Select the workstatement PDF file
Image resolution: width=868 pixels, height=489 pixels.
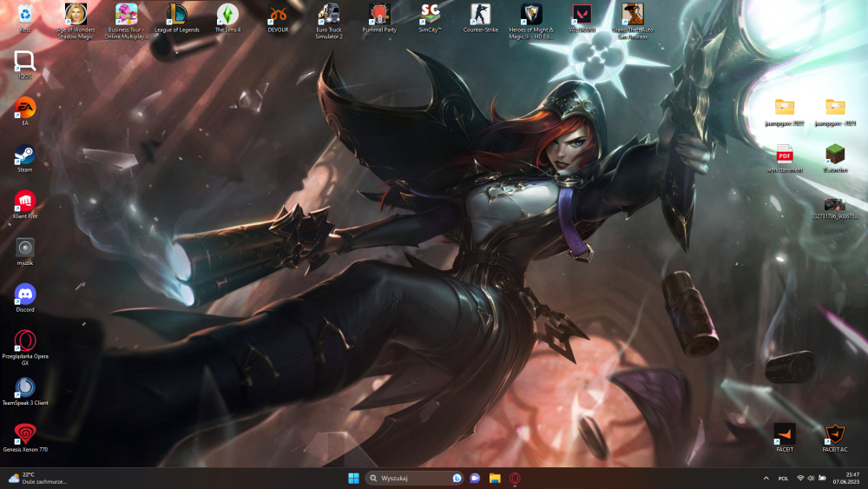pos(785,158)
